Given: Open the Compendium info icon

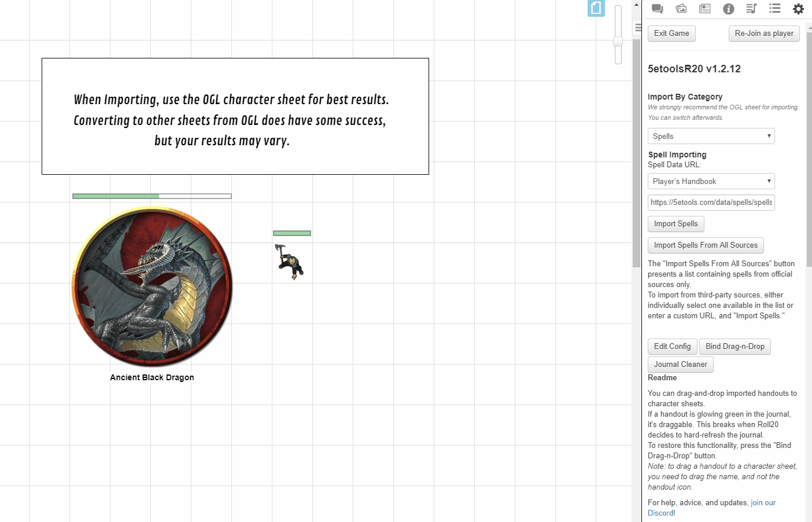Looking at the screenshot, I should click(728, 9).
